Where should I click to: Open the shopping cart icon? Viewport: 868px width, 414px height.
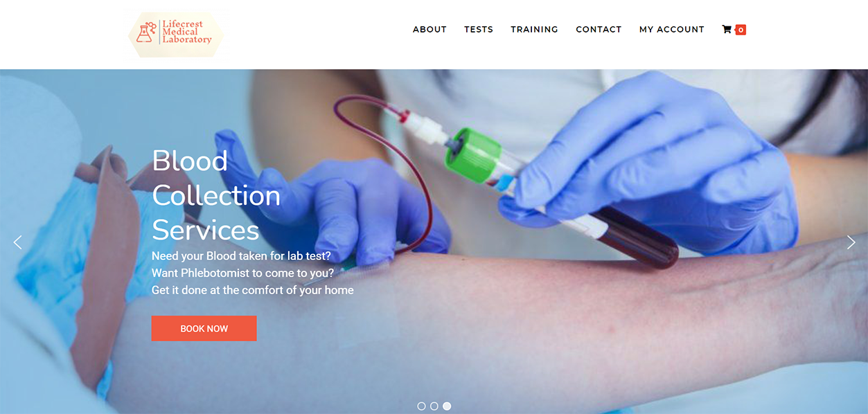point(727,29)
